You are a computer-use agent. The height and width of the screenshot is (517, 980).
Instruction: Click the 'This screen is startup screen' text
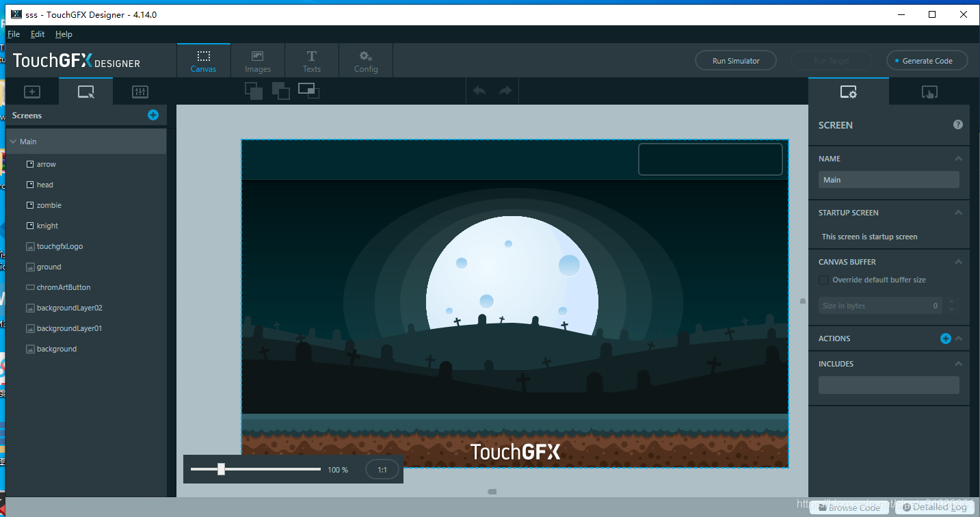[x=870, y=237]
